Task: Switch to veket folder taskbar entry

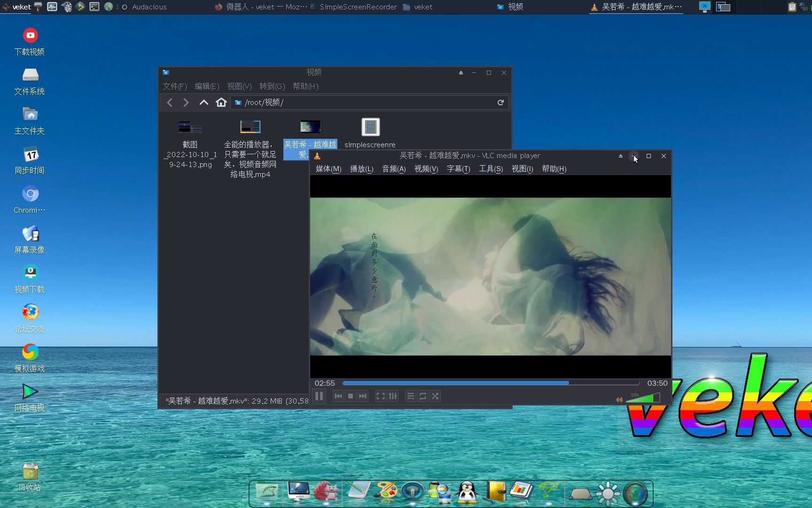Action: 418,7
